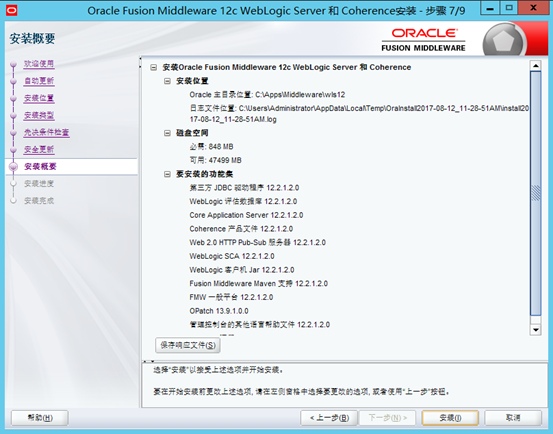The image size is (553, 434).
Task: Open the 安全更新 step link
Action: tap(39, 149)
